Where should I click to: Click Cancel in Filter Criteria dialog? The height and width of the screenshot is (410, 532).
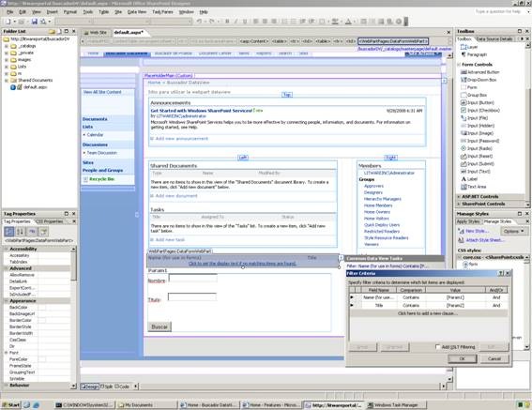point(494,358)
